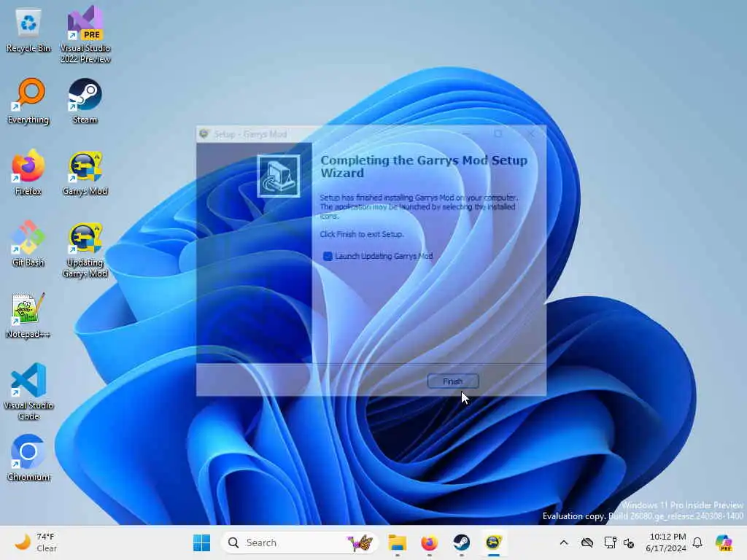Click the cloud sync tray icon
The height and width of the screenshot is (560, 747).
[x=587, y=542]
